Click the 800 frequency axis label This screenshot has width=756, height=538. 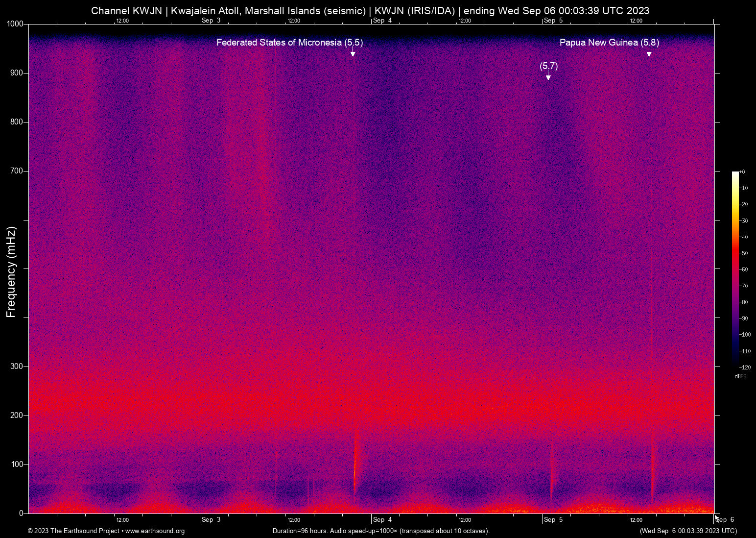17,122
